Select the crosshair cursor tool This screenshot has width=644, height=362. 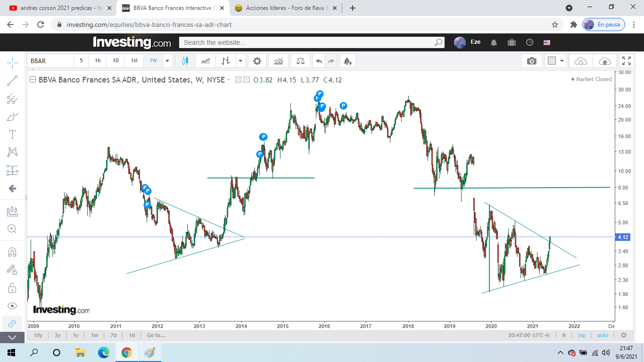(x=12, y=62)
